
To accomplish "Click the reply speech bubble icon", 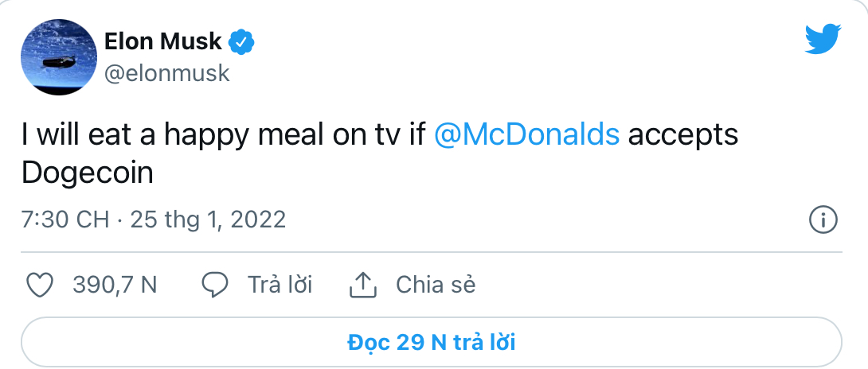I will [x=215, y=284].
